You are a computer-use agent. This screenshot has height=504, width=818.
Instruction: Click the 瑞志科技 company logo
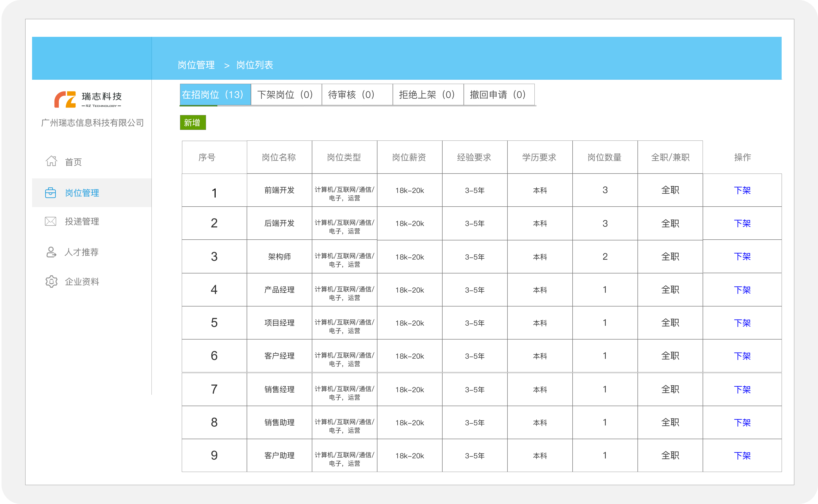coord(88,99)
